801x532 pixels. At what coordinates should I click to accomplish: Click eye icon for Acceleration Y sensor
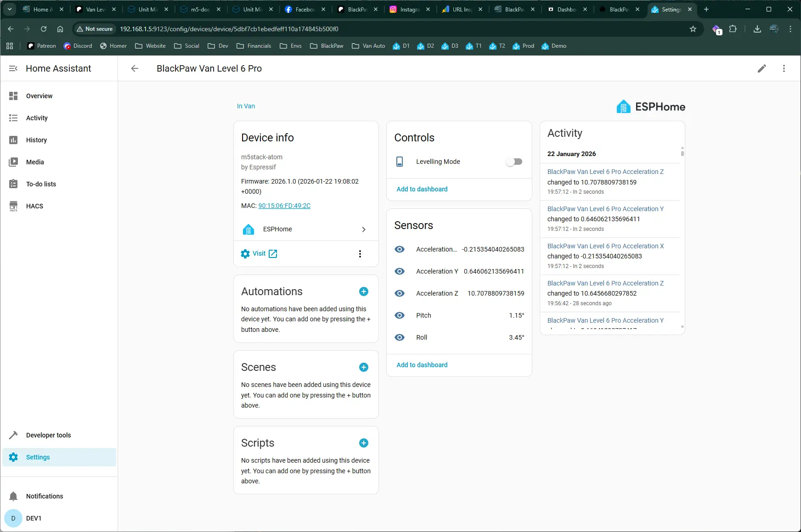[400, 271]
